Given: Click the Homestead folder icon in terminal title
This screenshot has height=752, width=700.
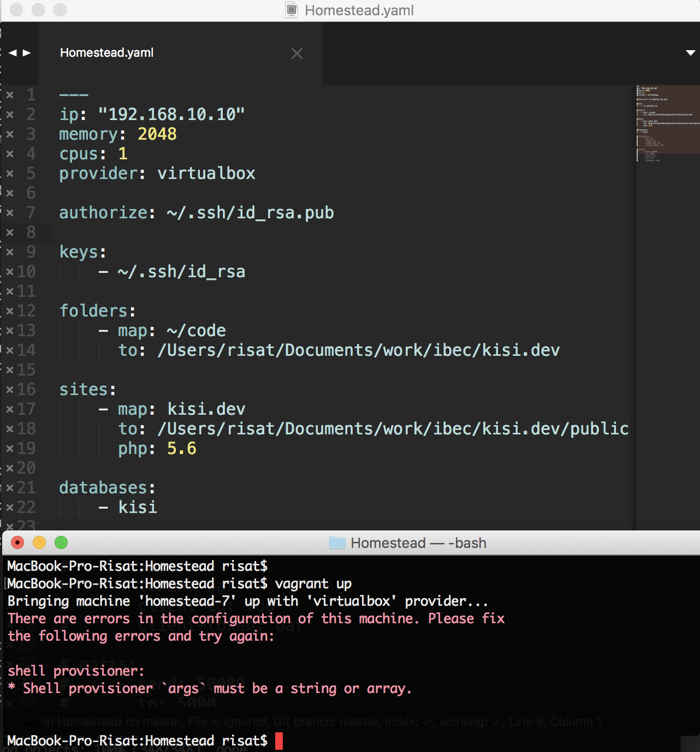Looking at the screenshot, I should 337,542.
